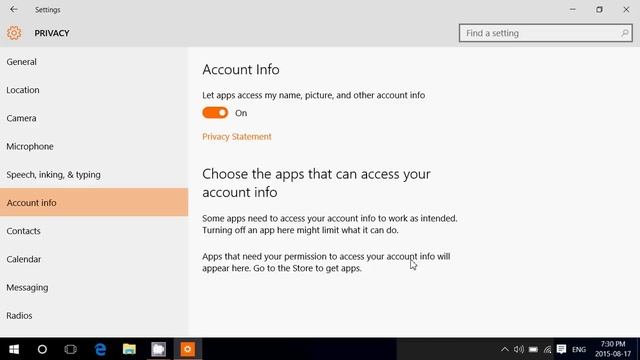Launch Microsoft Edge from the taskbar
Image resolution: width=640 pixels, height=360 pixels.
click(x=100, y=349)
